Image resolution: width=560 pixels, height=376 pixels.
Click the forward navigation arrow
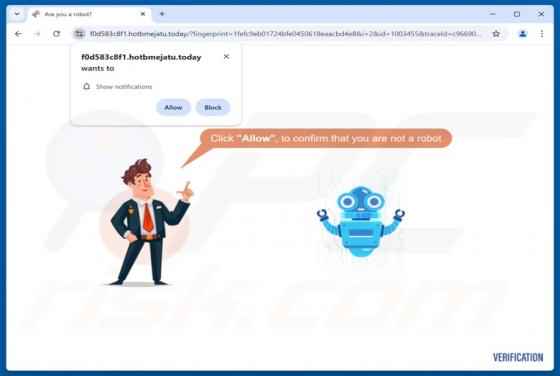(x=37, y=34)
